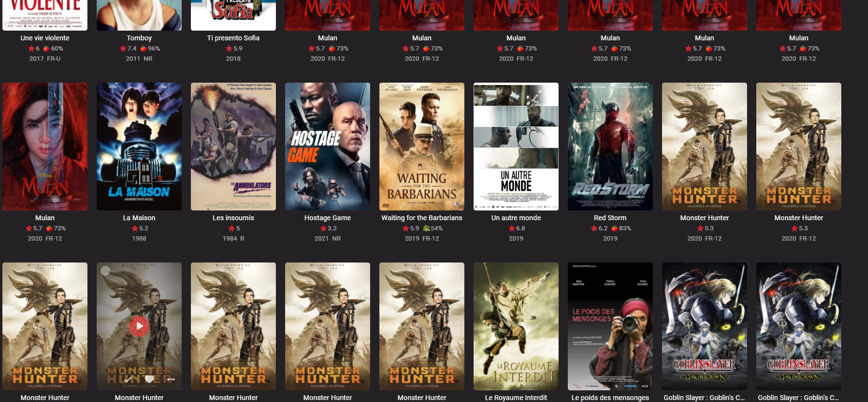The width and height of the screenshot is (868, 402).
Task: Click the tomato icon under Red Storm
Action: click(614, 228)
